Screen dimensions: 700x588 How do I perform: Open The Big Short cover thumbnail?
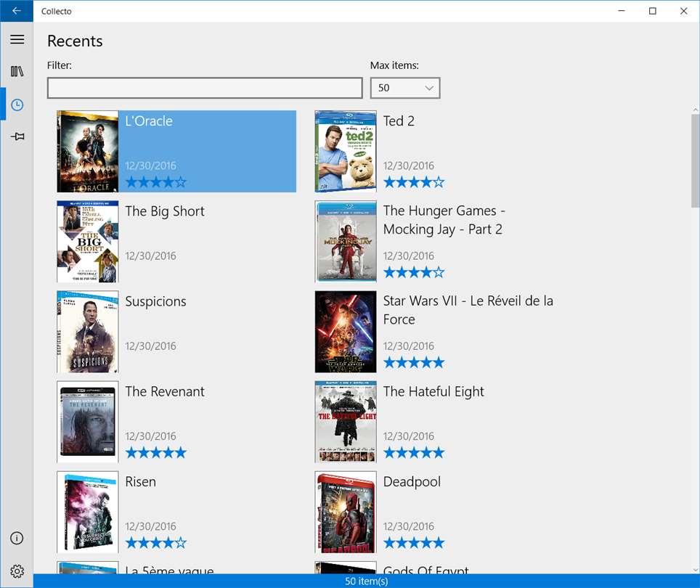click(87, 242)
